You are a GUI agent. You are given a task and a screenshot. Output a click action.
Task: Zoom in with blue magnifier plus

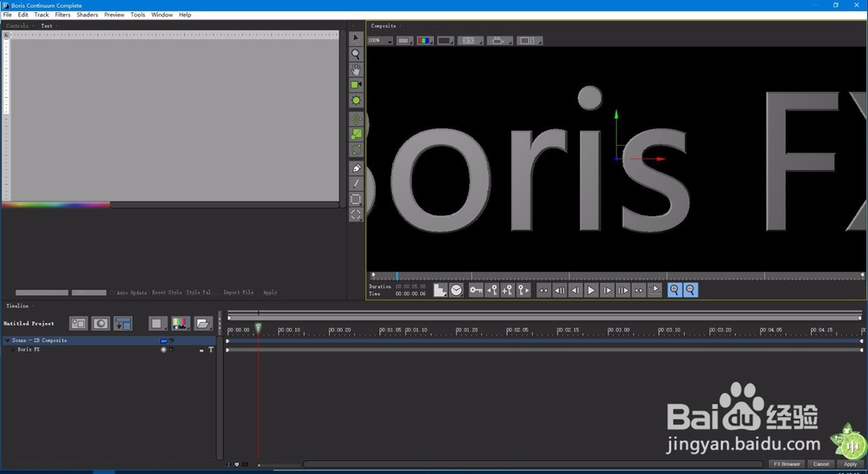tap(674, 290)
